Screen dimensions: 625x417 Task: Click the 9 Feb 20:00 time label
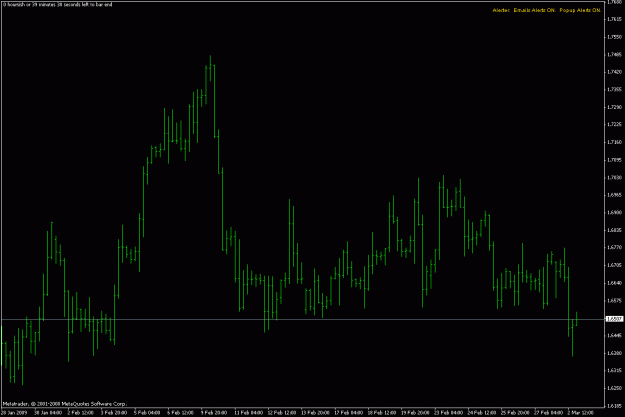point(214,413)
